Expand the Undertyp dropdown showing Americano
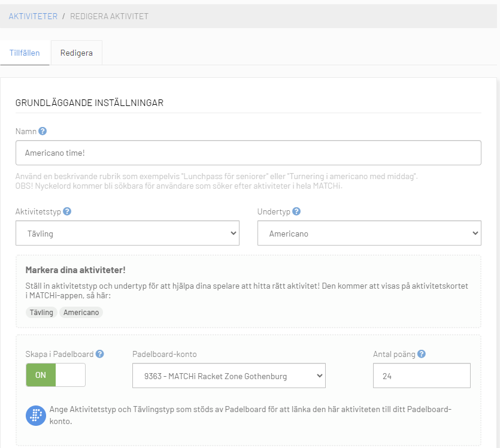Viewport: 500px width, 448px height. tap(369, 234)
